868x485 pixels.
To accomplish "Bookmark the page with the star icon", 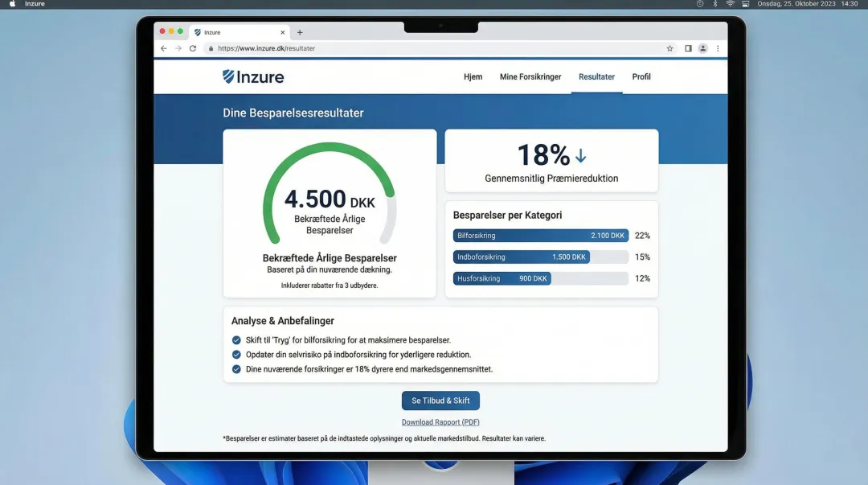I will click(x=669, y=48).
